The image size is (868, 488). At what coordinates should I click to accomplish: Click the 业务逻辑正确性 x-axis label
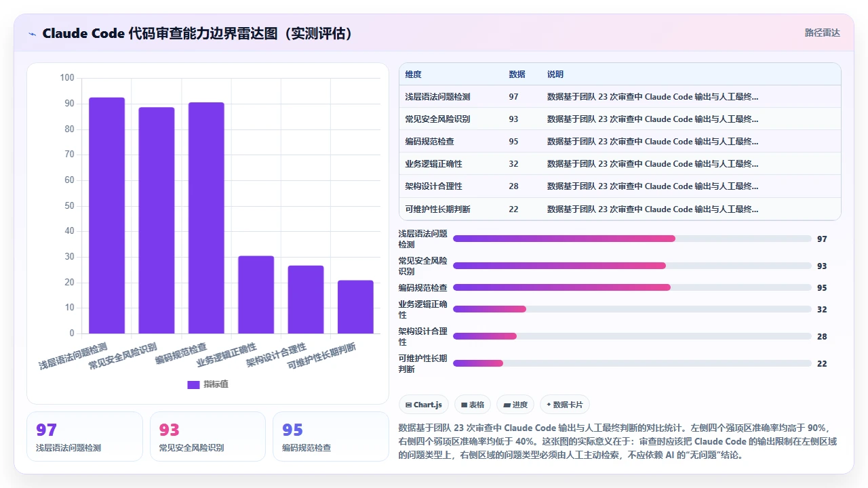coord(226,355)
